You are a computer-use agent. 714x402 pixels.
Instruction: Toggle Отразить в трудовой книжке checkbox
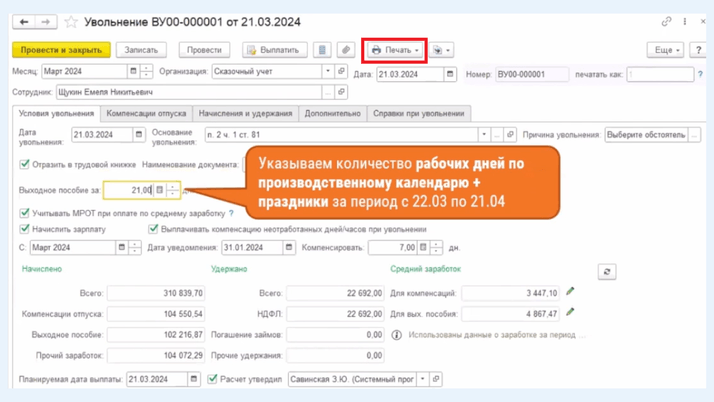coord(25,164)
